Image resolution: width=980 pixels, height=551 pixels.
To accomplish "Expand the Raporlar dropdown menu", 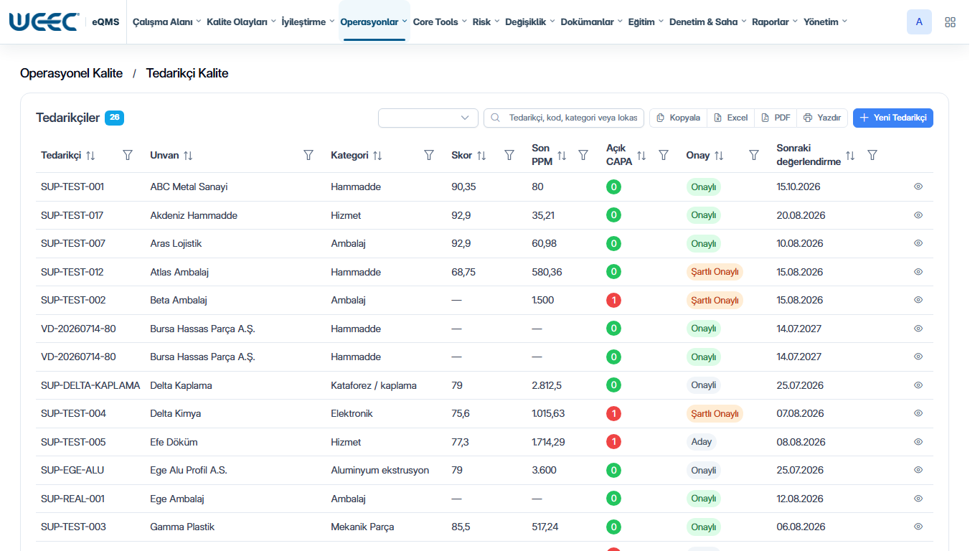I will [775, 22].
